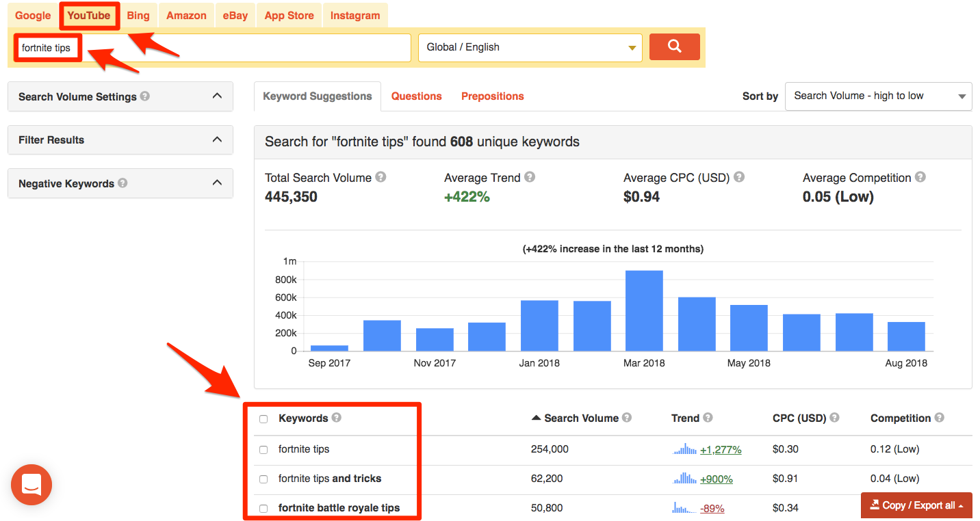980x521 pixels.
Task: Click the Mar 2018 chart bar
Action: (644, 311)
